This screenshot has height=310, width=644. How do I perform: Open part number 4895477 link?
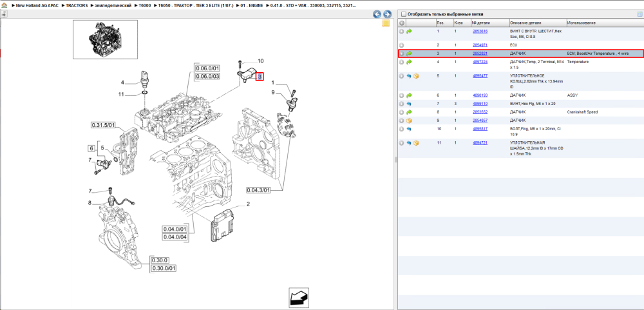pyautogui.click(x=480, y=76)
